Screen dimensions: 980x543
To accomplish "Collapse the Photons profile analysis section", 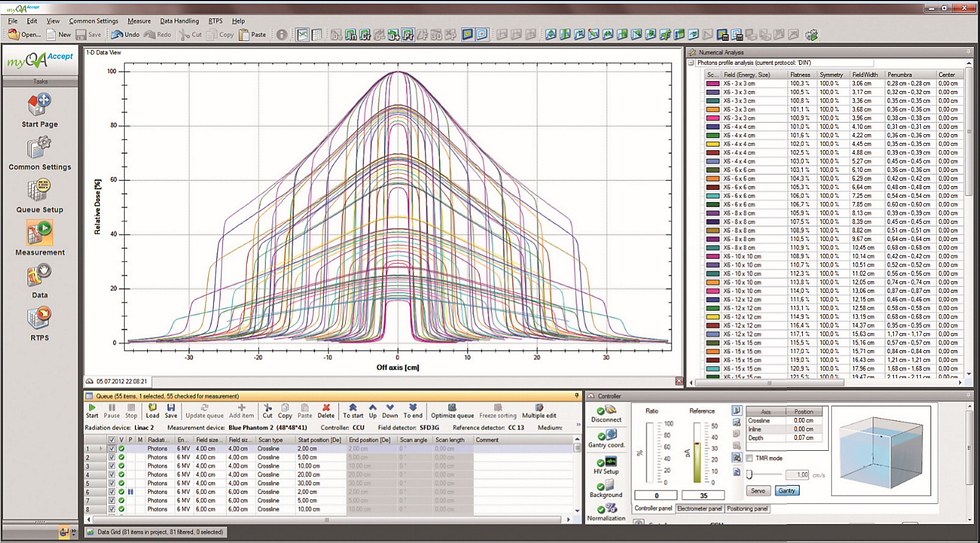I will pyautogui.click(x=690, y=62).
